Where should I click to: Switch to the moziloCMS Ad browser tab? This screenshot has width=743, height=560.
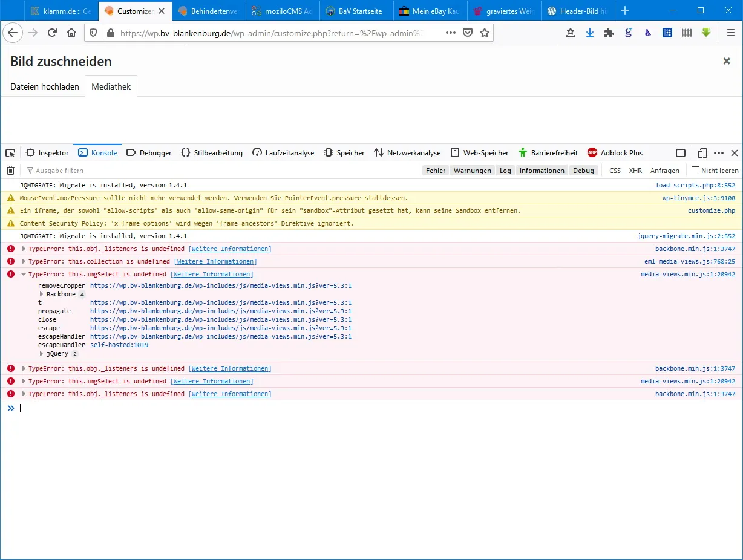[283, 11]
